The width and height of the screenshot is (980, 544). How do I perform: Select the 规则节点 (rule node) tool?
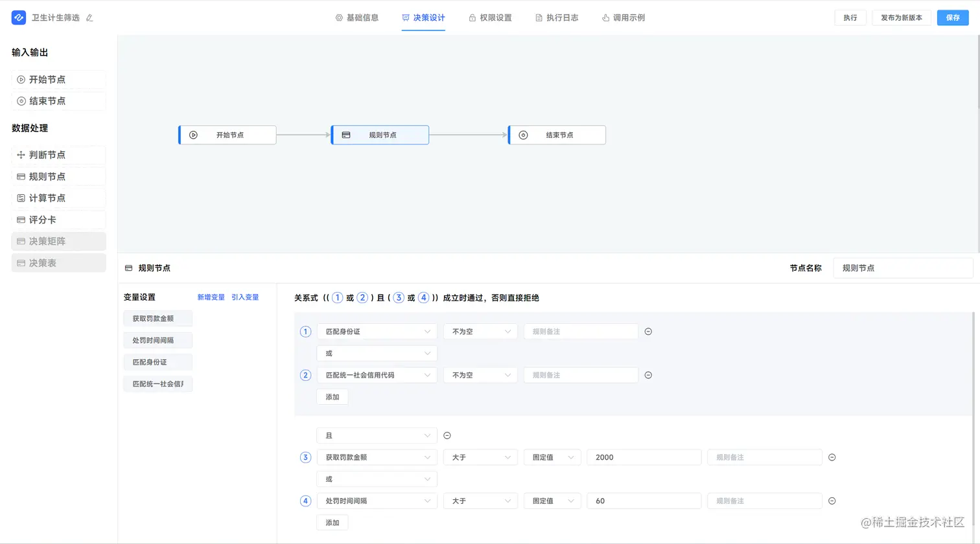point(58,176)
